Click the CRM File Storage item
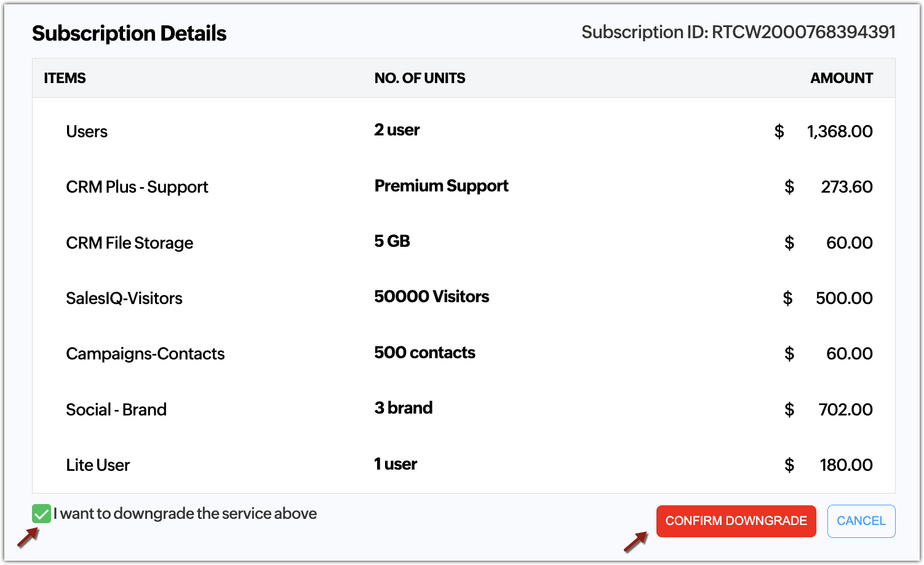This screenshot has height=565, width=924. (x=129, y=243)
